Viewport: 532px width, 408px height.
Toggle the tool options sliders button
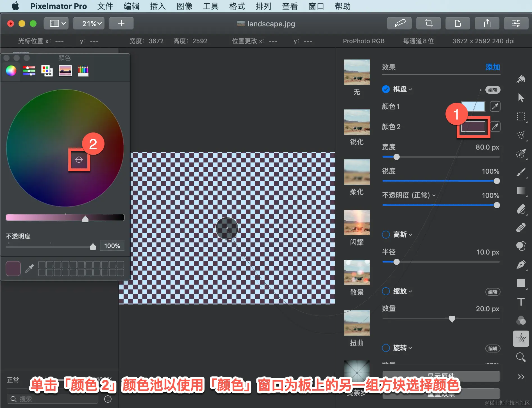coord(516,23)
